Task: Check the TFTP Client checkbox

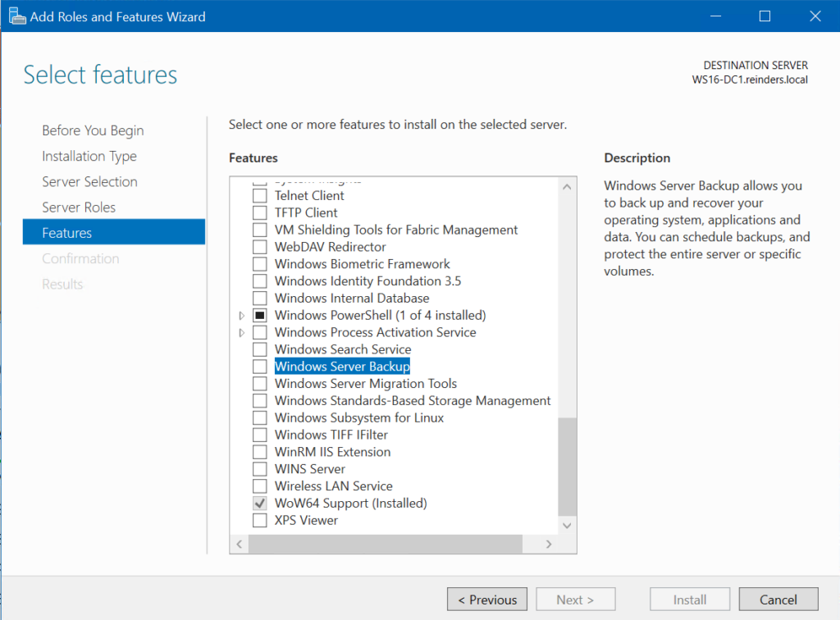Action: click(260, 212)
